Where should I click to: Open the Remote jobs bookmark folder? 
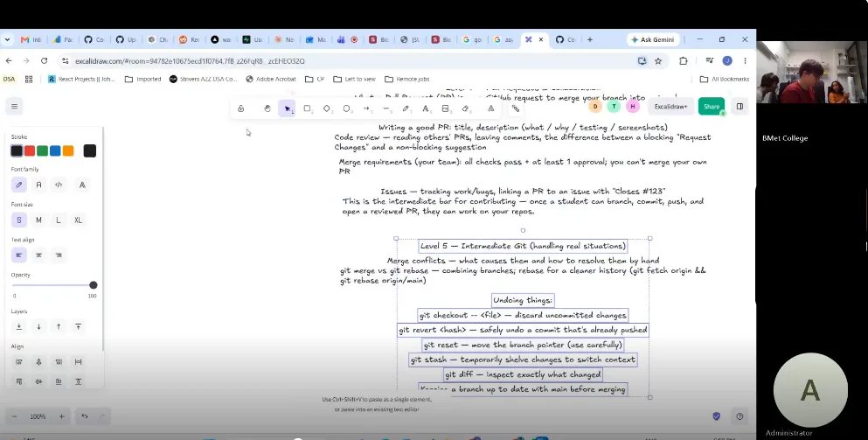click(x=406, y=80)
